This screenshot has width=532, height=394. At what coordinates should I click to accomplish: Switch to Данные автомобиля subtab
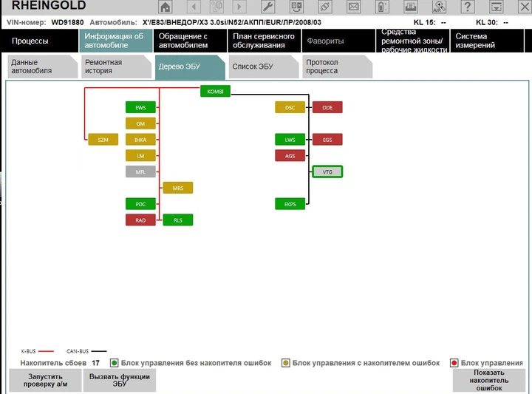(42, 67)
